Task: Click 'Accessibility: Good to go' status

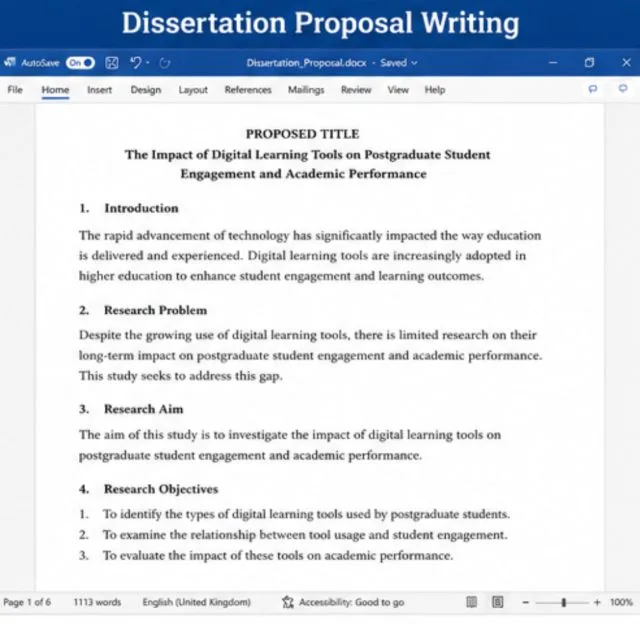Action: coord(351,602)
